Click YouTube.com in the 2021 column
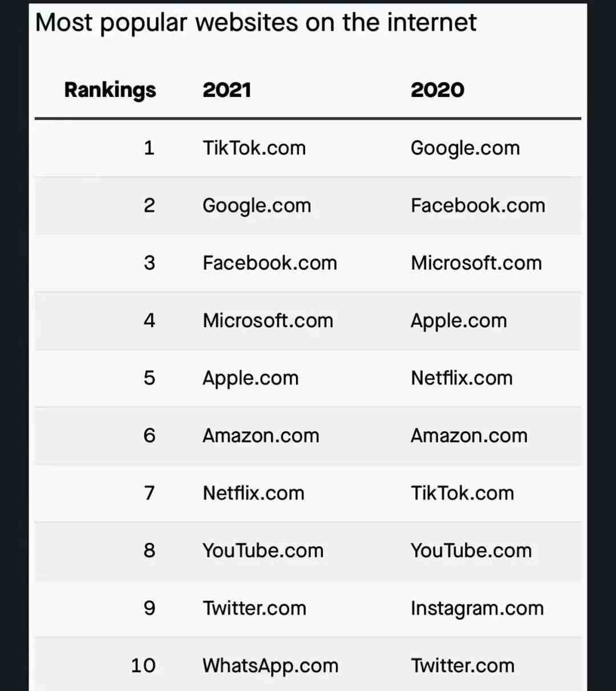 [264, 551]
